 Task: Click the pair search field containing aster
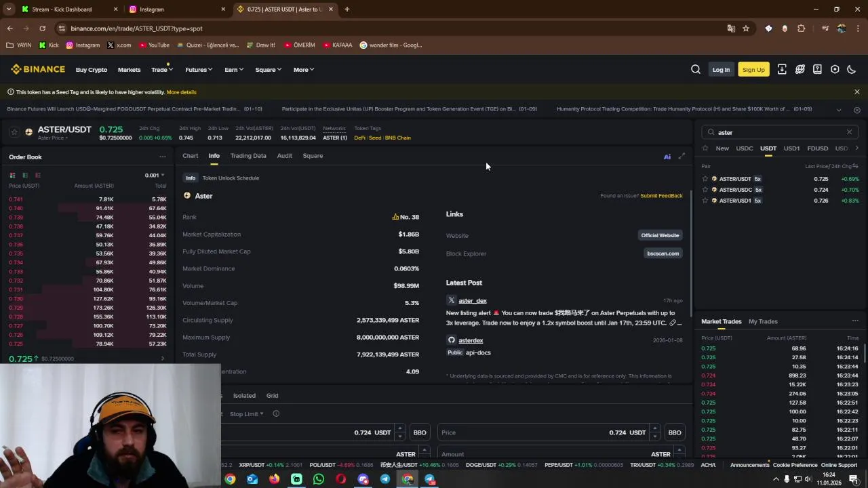pos(781,132)
